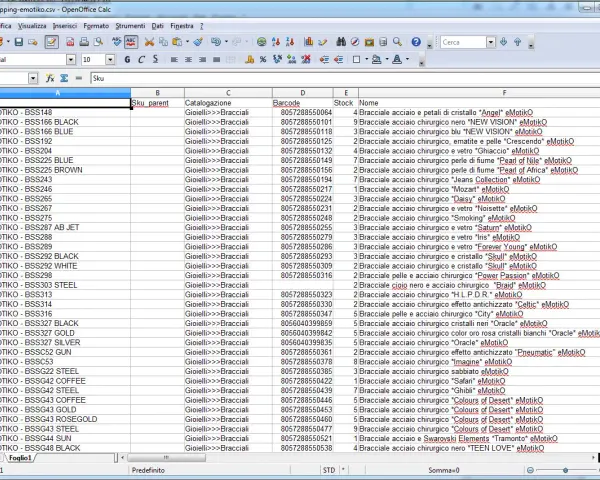Select the Format Paintbrush icon
The image size is (600, 480).
click(198, 42)
